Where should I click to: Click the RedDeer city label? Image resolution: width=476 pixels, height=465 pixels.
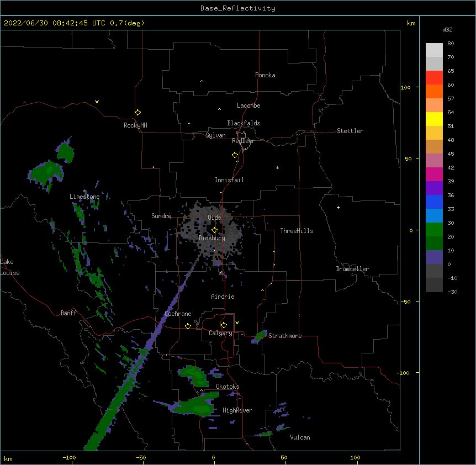click(243, 141)
